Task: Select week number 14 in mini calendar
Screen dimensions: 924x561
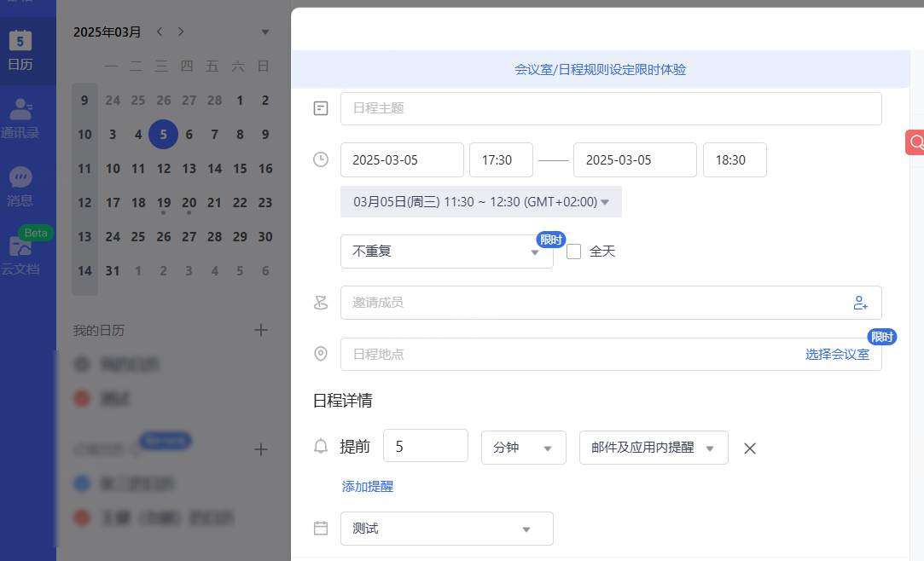Action: 84,271
